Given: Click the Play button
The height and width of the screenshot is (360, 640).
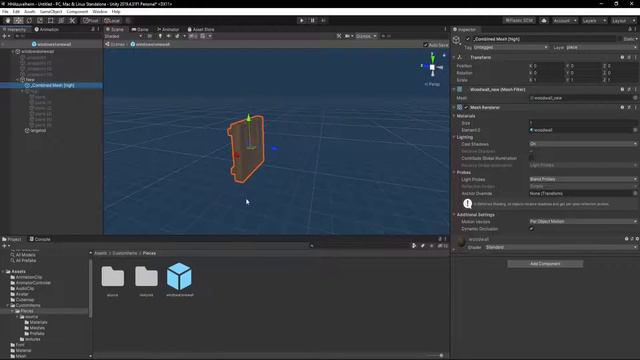Looking at the screenshot, I should click(302, 20).
